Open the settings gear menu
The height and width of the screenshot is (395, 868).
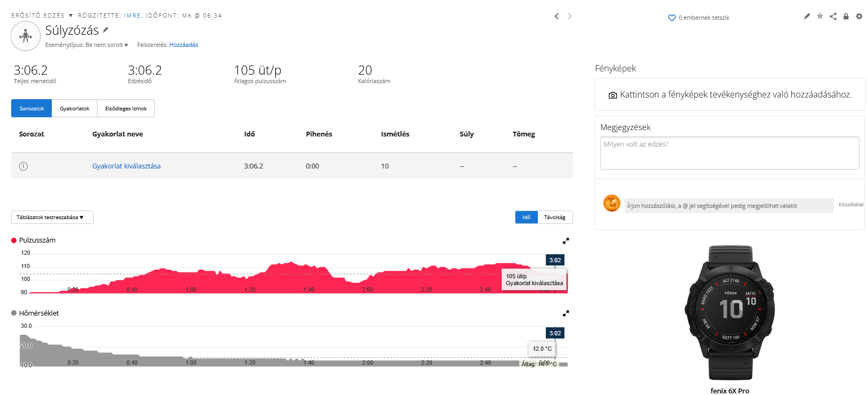click(x=859, y=17)
